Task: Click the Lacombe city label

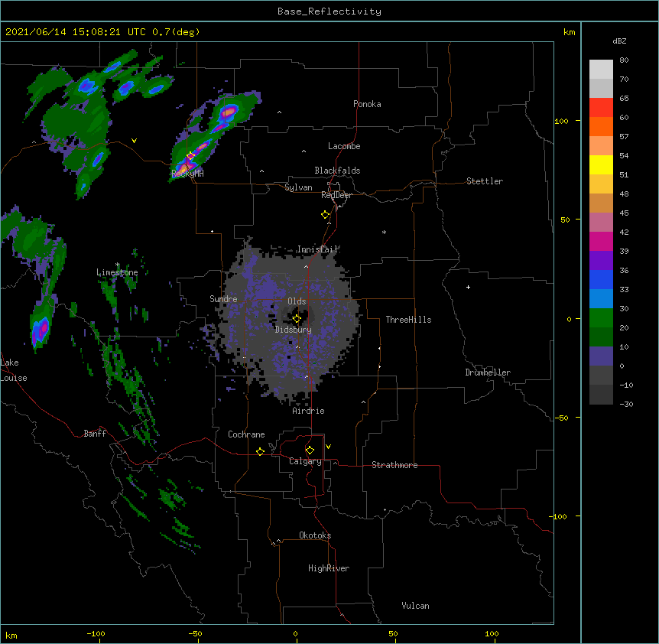Action: click(x=344, y=146)
